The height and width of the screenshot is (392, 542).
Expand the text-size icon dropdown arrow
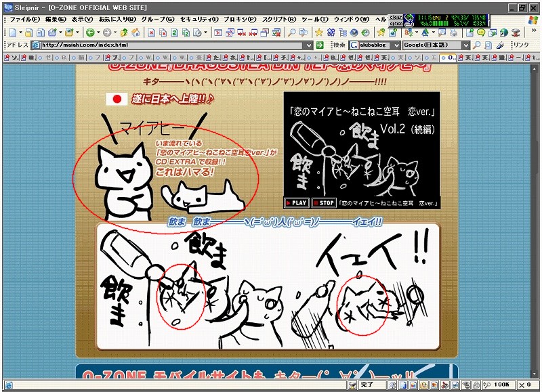click(x=433, y=32)
